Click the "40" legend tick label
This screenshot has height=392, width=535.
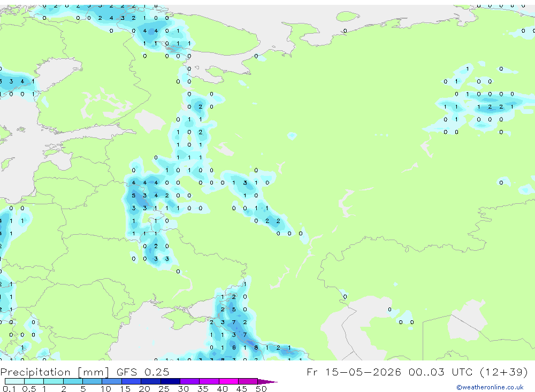(223, 389)
